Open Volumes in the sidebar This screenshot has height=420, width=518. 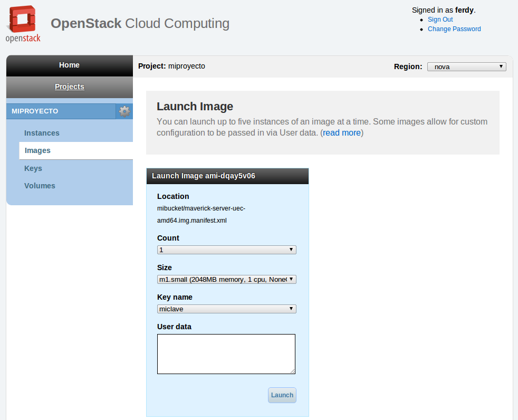[x=40, y=186]
